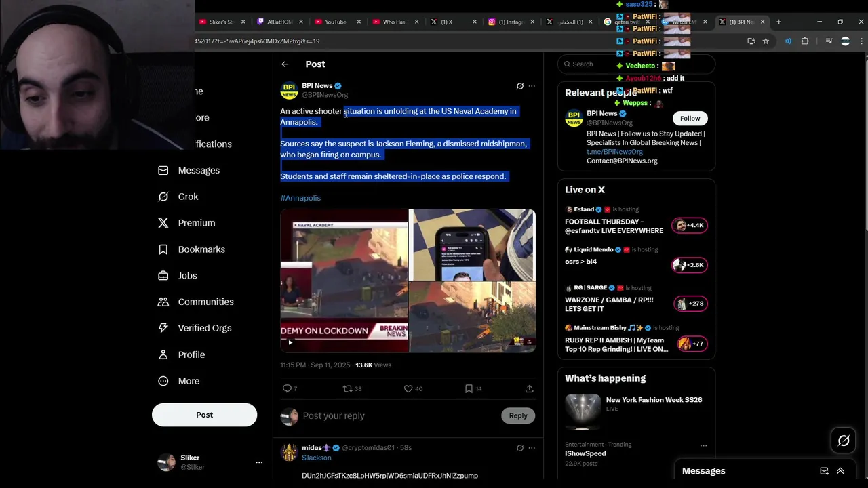The height and width of the screenshot is (488, 868).
Task: Click the Verified Orgs lightning icon
Action: [x=163, y=328]
